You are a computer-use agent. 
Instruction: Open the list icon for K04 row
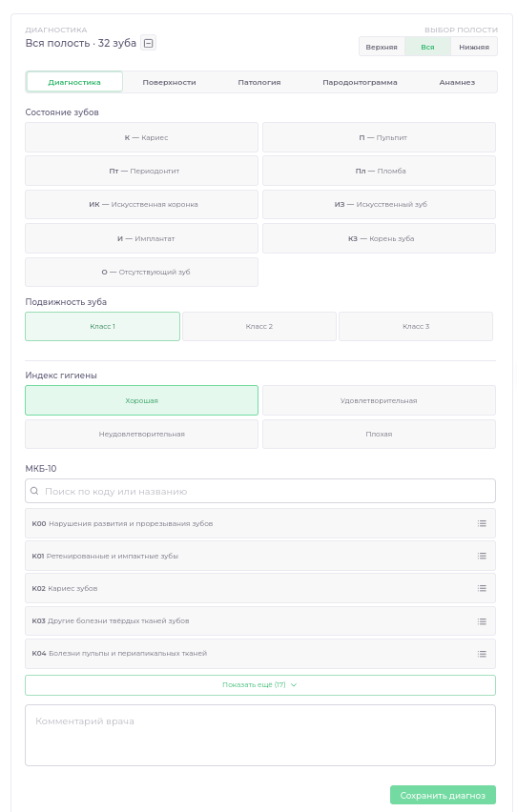(x=482, y=654)
